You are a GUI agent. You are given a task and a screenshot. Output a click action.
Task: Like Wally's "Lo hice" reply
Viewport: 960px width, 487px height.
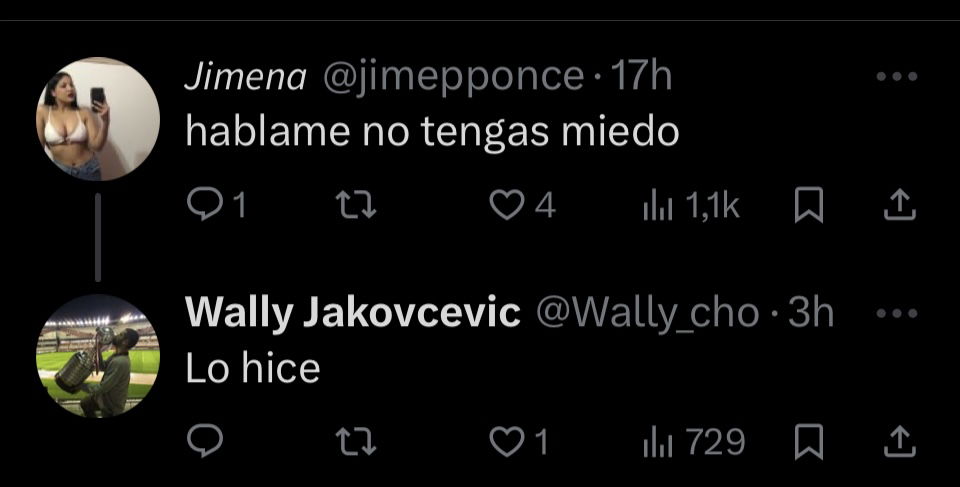click(519, 442)
